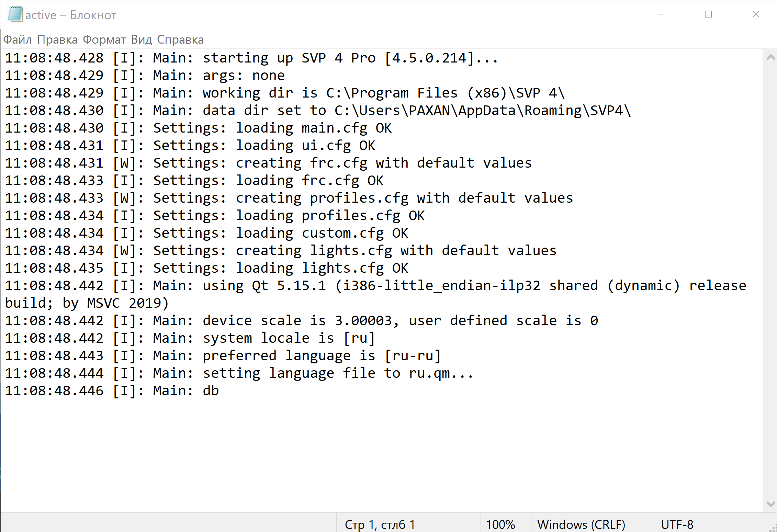Screen dimensions: 777x532
Task: Open the Формат menu
Action: [x=104, y=40]
